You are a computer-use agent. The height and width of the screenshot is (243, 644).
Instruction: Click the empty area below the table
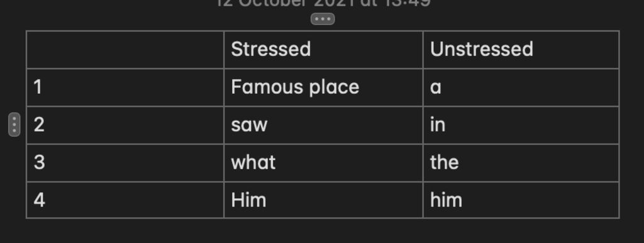[x=323, y=231]
